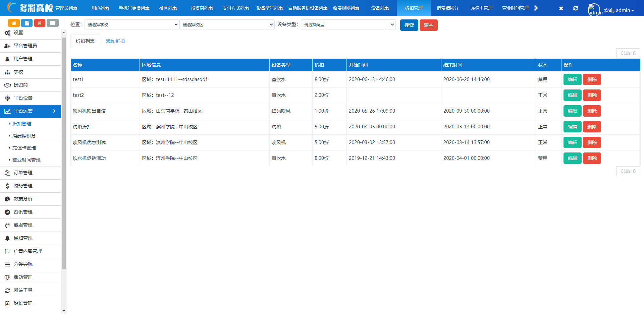Delete the test2 discount row
The width and height of the screenshot is (644, 314).
click(x=592, y=95)
